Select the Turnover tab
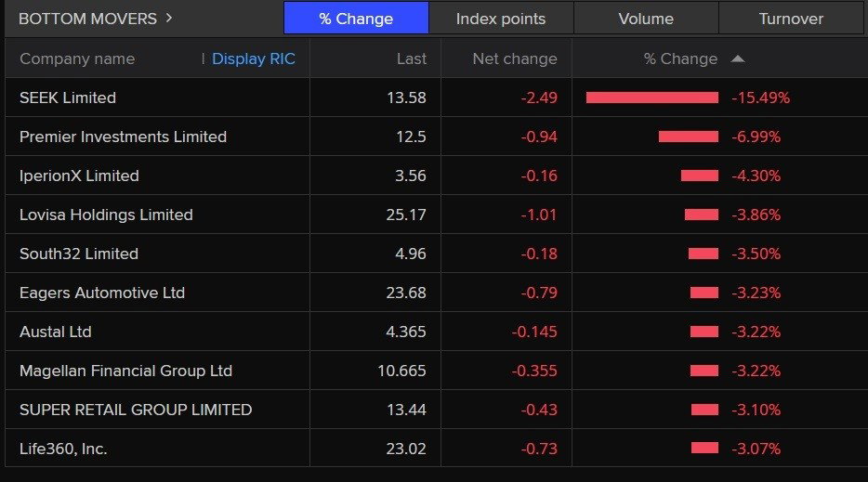Screen dimensions: 868x482 (x=791, y=19)
